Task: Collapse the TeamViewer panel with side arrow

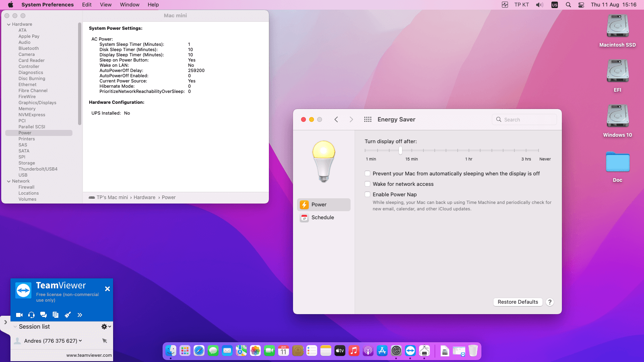Action: pyautogui.click(x=5, y=322)
